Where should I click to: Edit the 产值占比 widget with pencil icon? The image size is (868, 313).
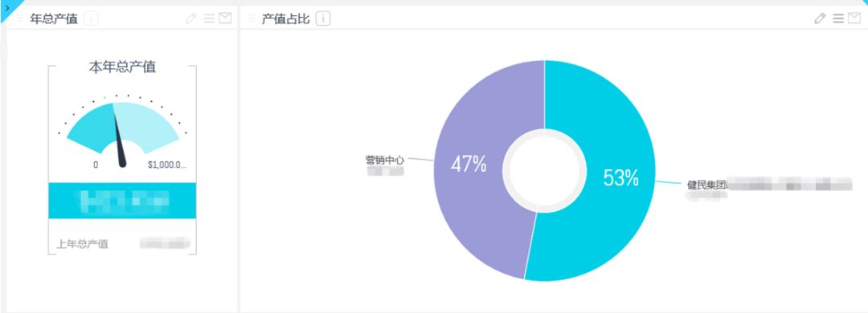pos(821,18)
